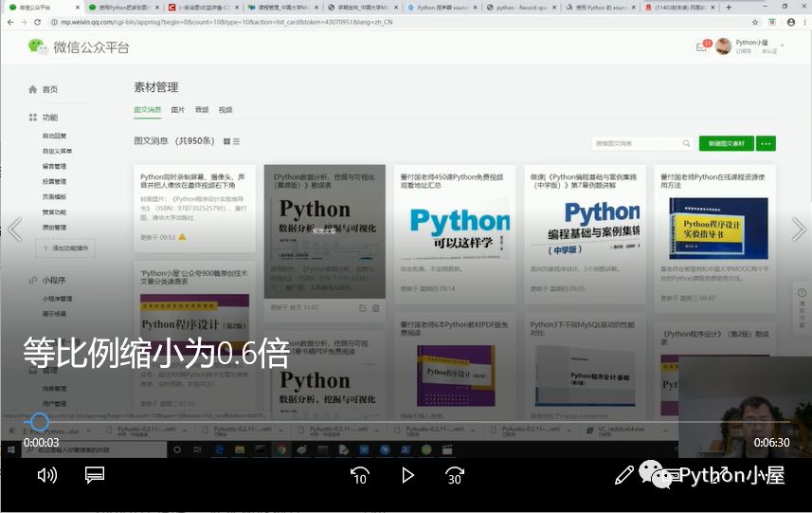Click the Chrome back arrow
This screenshot has width=812, height=513.
10,22
